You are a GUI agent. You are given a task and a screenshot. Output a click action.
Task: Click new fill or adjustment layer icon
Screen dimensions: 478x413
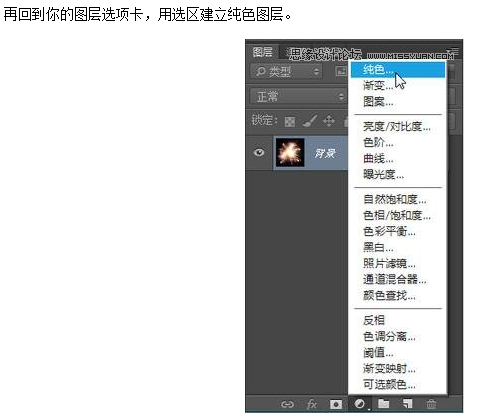(360, 404)
